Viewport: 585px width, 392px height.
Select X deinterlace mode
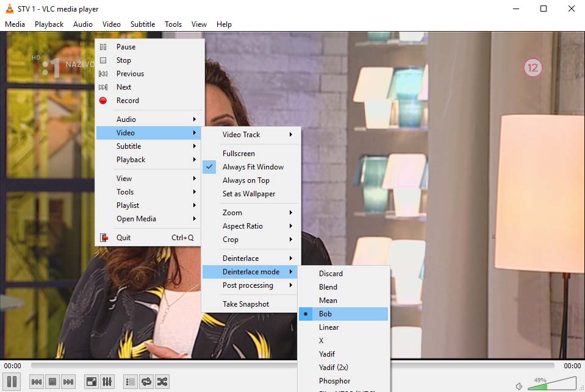(343, 341)
